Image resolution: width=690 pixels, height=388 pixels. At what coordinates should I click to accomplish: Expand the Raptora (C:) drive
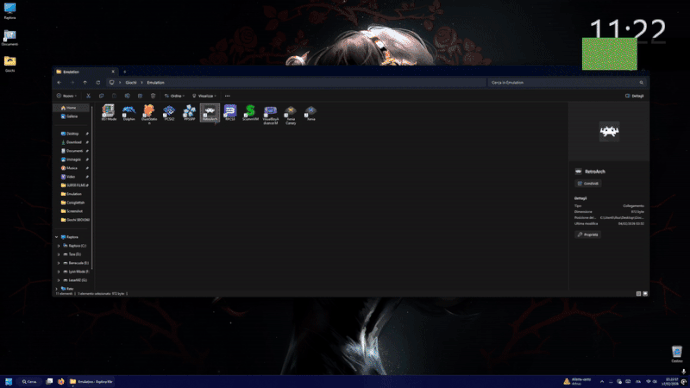tap(59, 245)
